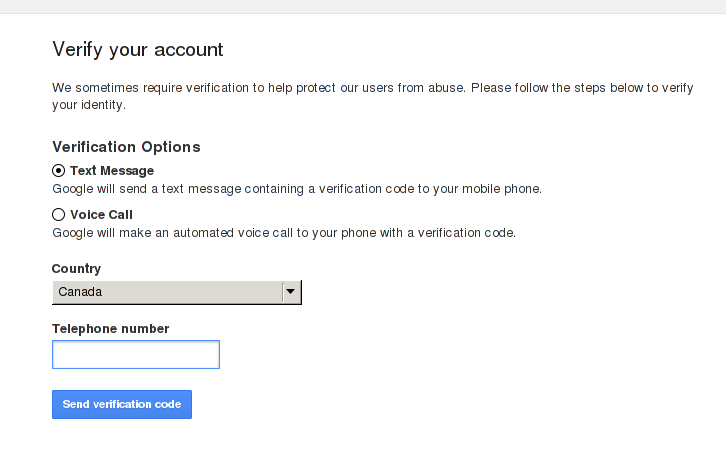The image size is (726, 475).
Task: Click the Country field label
Action: click(76, 269)
